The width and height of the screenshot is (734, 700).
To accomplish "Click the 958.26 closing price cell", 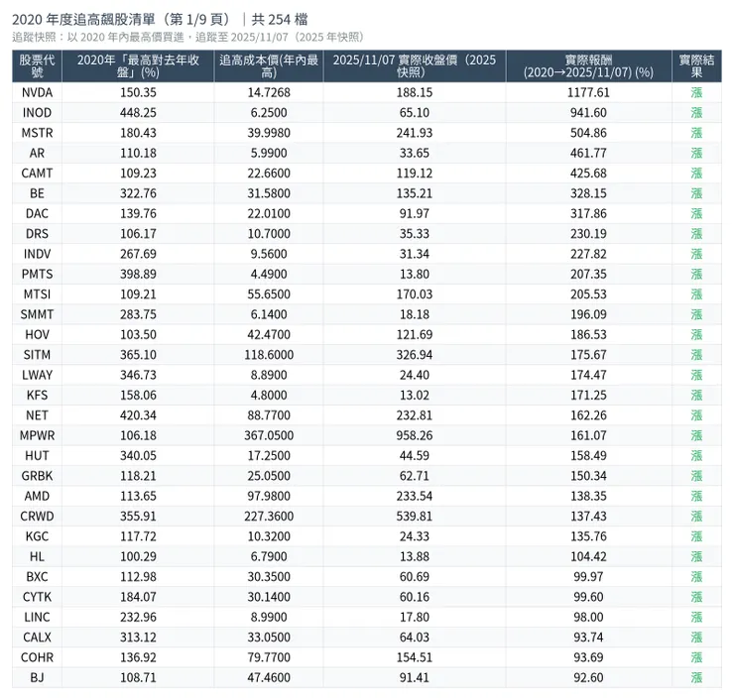I will [x=414, y=435].
